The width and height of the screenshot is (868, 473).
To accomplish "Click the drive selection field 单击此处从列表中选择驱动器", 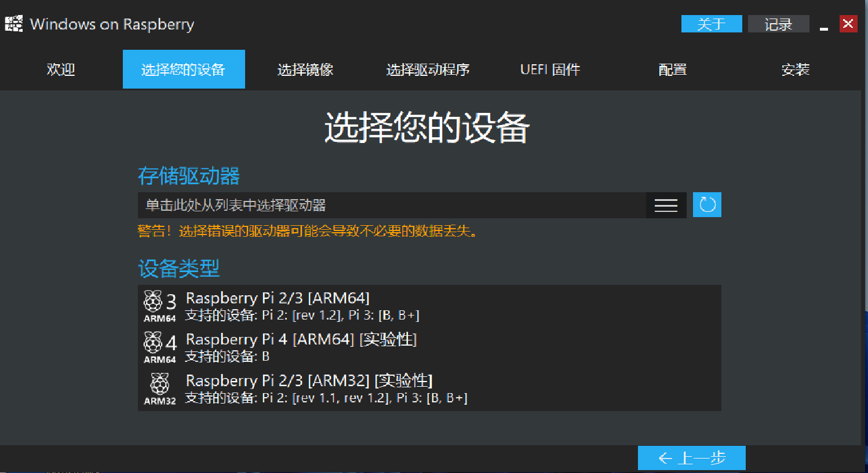I will click(392, 206).
